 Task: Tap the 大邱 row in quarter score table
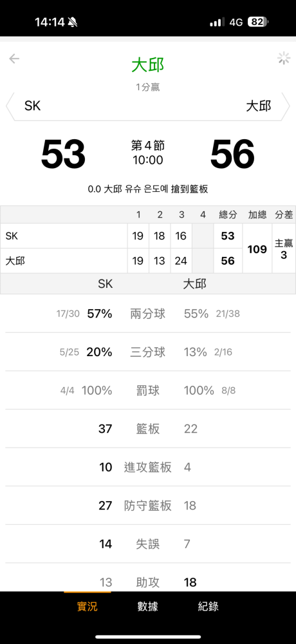tap(121, 261)
